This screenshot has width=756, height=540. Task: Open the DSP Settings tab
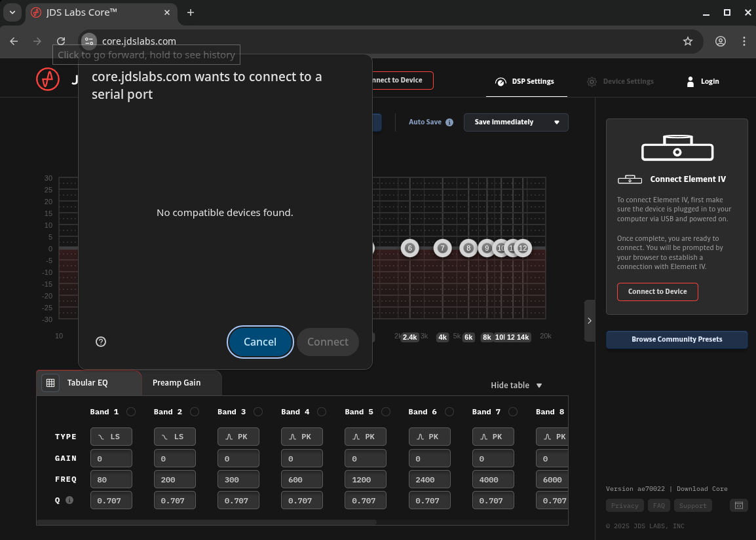tap(526, 81)
